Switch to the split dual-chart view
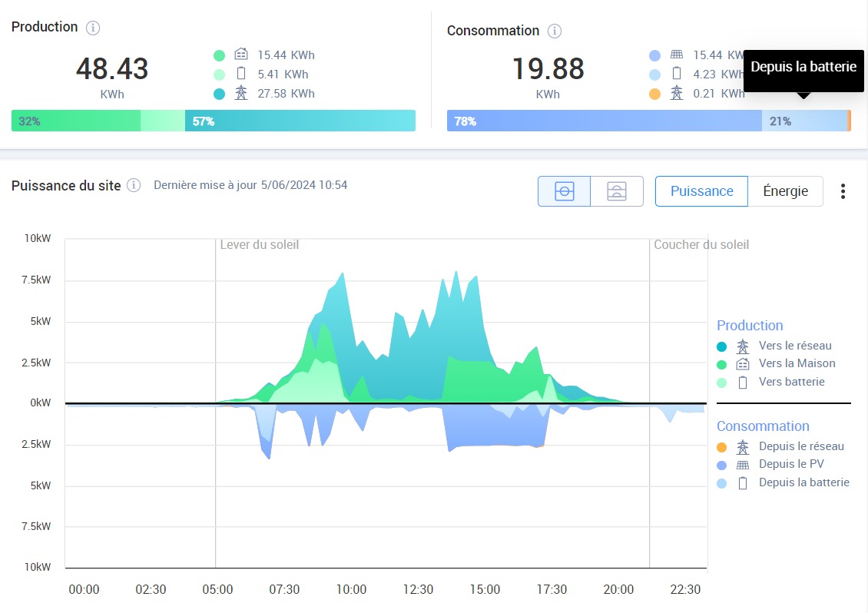This screenshot has width=868, height=613. click(617, 191)
